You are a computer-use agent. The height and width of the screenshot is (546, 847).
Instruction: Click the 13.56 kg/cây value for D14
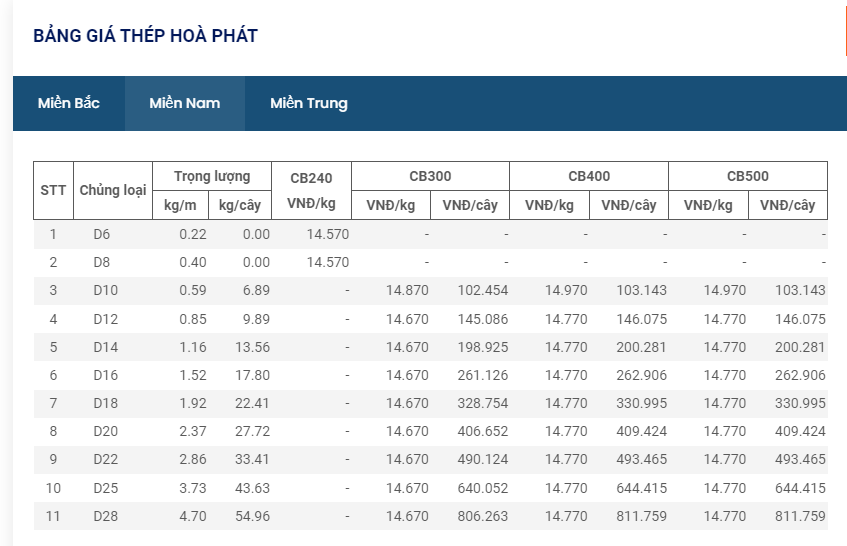pos(252,347)
